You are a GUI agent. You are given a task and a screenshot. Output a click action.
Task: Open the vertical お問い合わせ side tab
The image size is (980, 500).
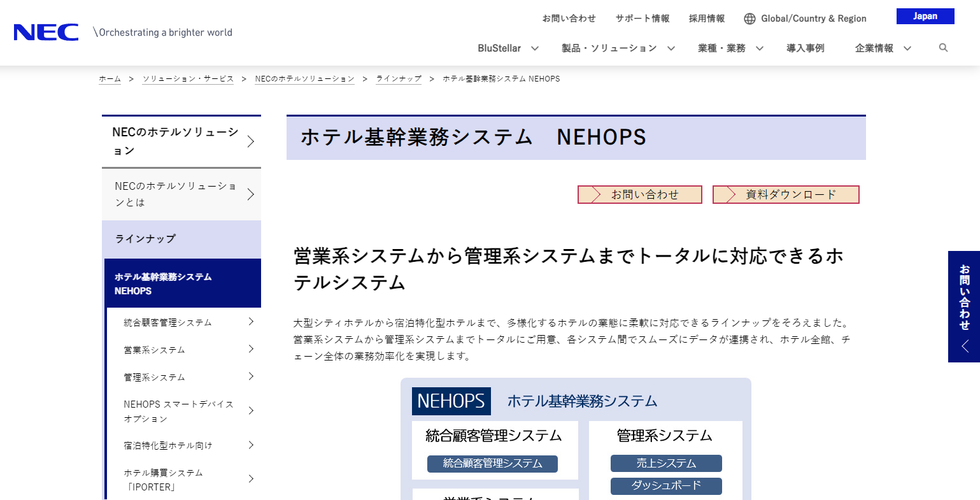(x=964, y=306)
